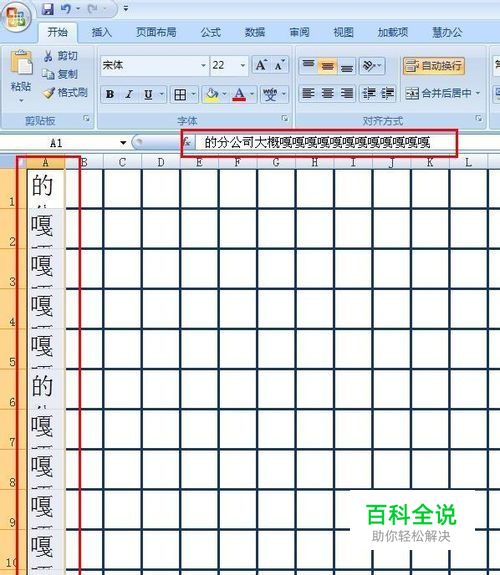Open the 剪贴板 dialog launcher
Image resolution: width=500 pixels, height=575 pixels.
click(x=87, y=118)
